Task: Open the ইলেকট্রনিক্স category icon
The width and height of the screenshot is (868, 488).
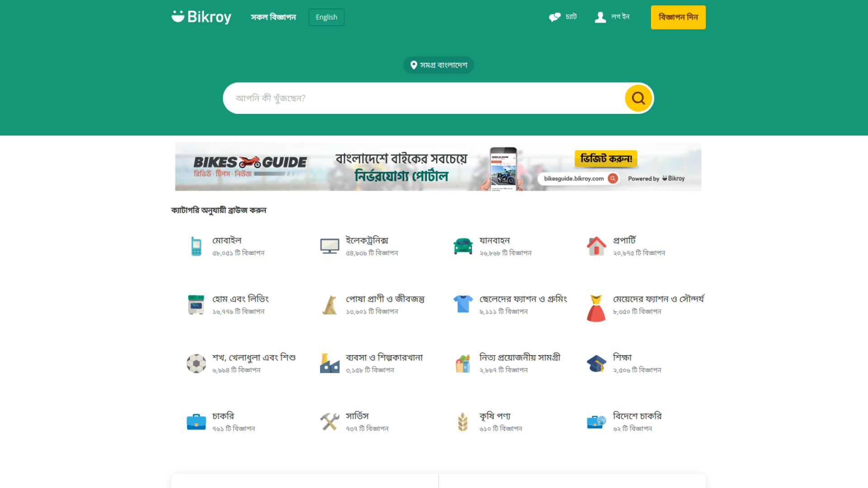Action: click(x=330, y=246)
